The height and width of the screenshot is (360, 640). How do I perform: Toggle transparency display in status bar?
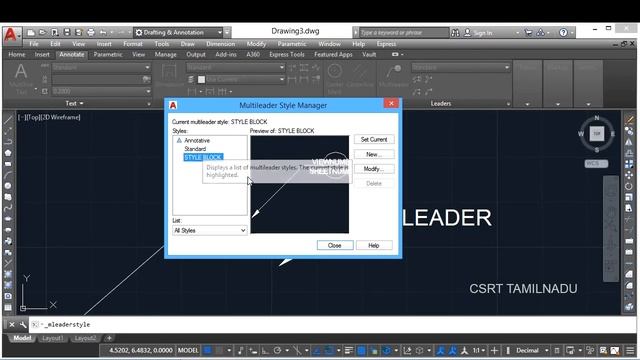361,350
